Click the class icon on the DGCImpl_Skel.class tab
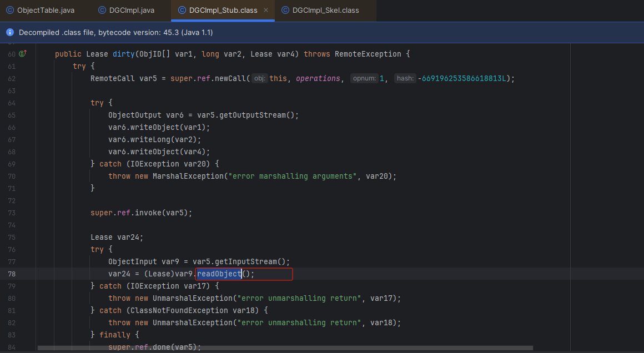 point(285,11)
